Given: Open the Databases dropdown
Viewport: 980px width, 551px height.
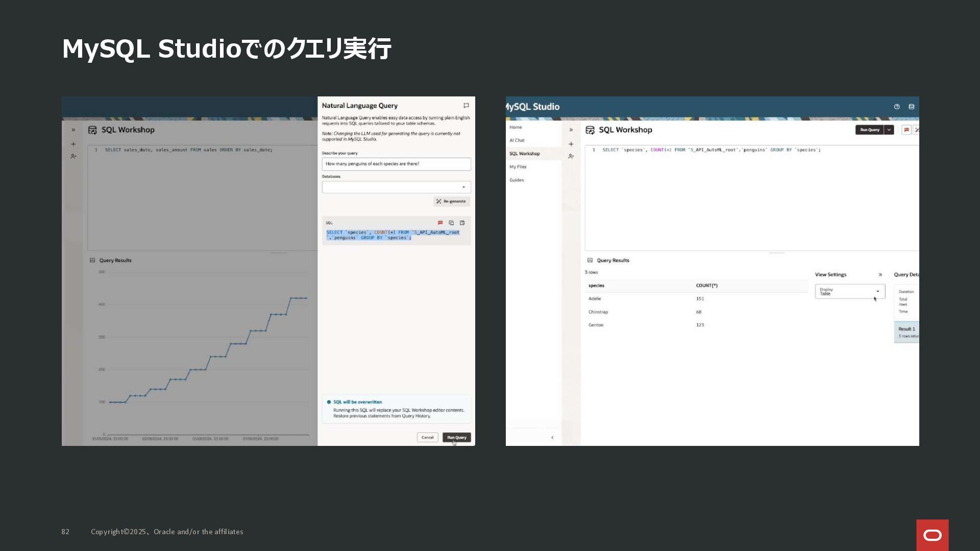Looking at the screenshot, I should (x=396, y=187).
